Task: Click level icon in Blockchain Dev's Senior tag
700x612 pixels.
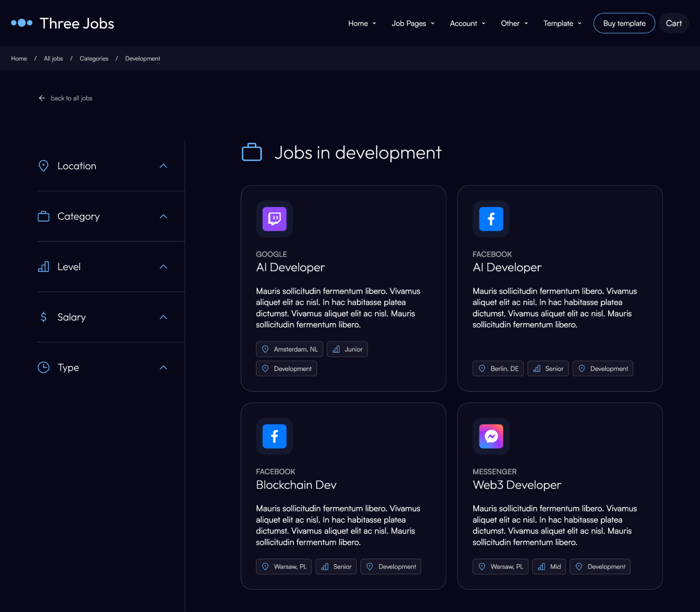Action: [325, 567]
